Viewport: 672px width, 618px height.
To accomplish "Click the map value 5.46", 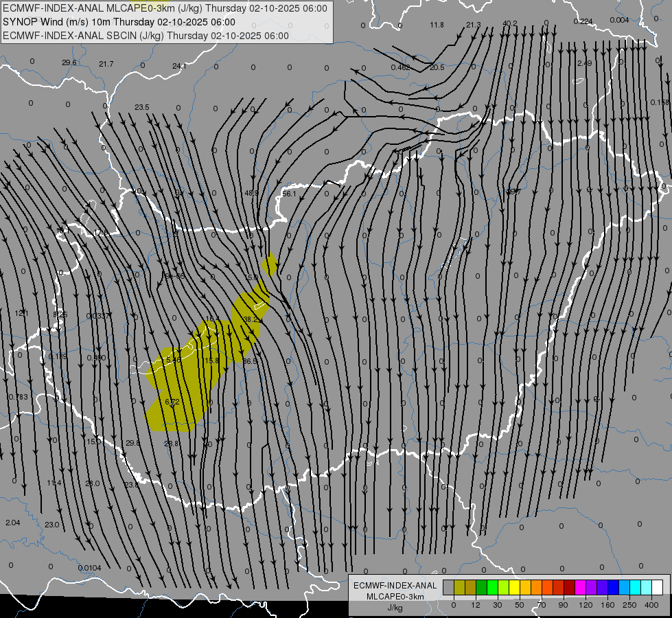I will click(174, 360).
